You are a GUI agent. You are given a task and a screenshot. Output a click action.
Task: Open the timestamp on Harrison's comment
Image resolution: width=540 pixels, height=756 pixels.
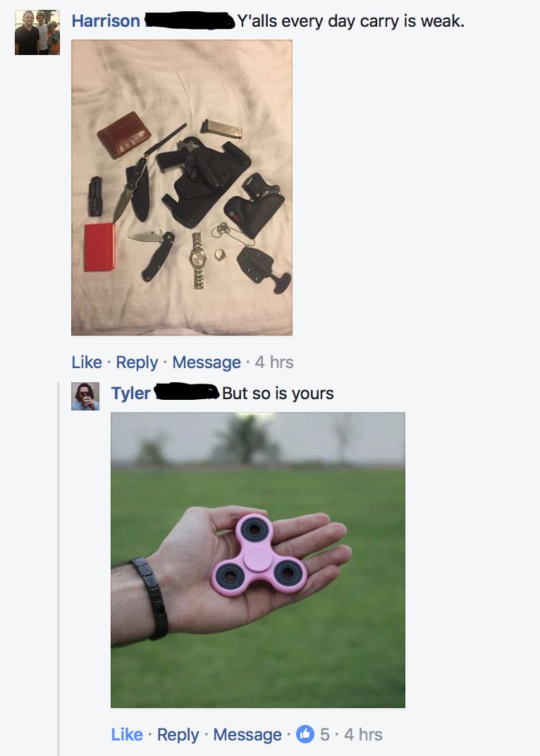[274, 362]
